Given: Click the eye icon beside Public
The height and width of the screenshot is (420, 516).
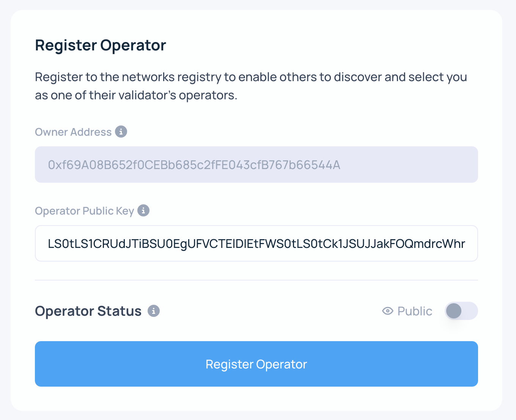Looking at the screenshot, I should point(387,311).
